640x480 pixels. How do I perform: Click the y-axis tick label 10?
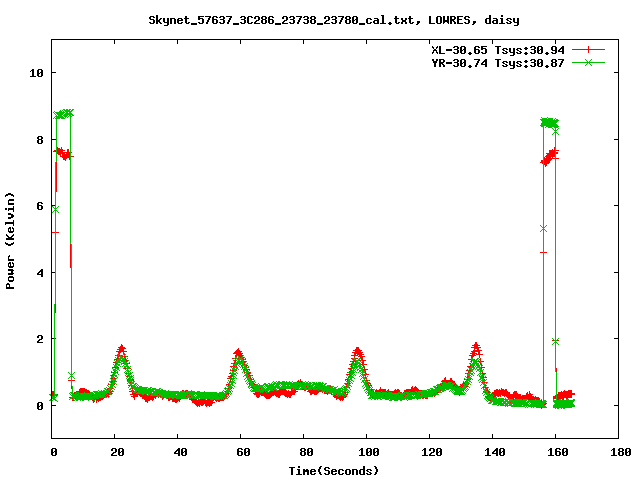[x=36, y=73]
